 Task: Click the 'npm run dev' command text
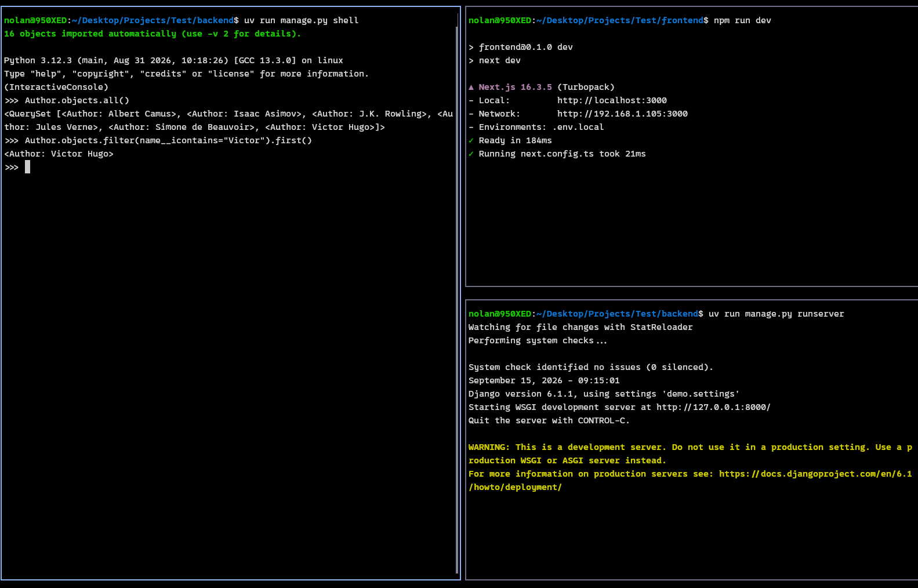point(742,20)
